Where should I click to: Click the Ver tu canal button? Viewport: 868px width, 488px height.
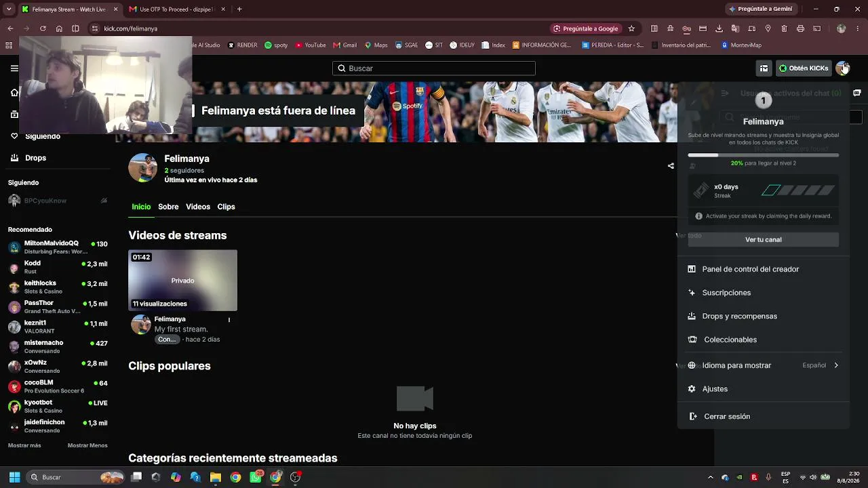click(x=764, y=239)
